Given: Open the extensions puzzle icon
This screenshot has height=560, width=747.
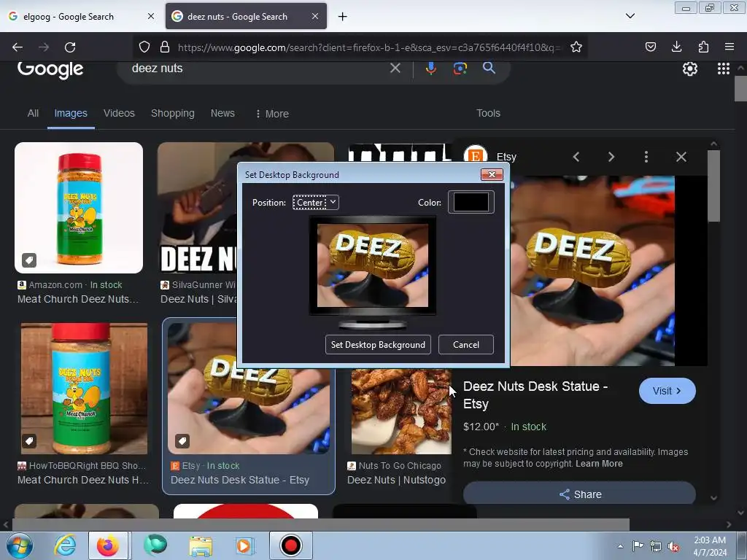Looking at the screenshot, I should pyautogui.click(x=703, y=47).
